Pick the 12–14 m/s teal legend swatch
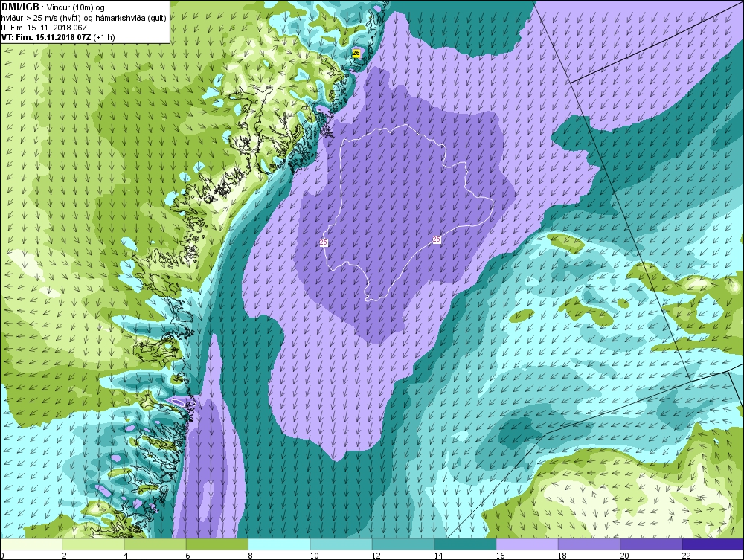 click(x=403, y=544)
